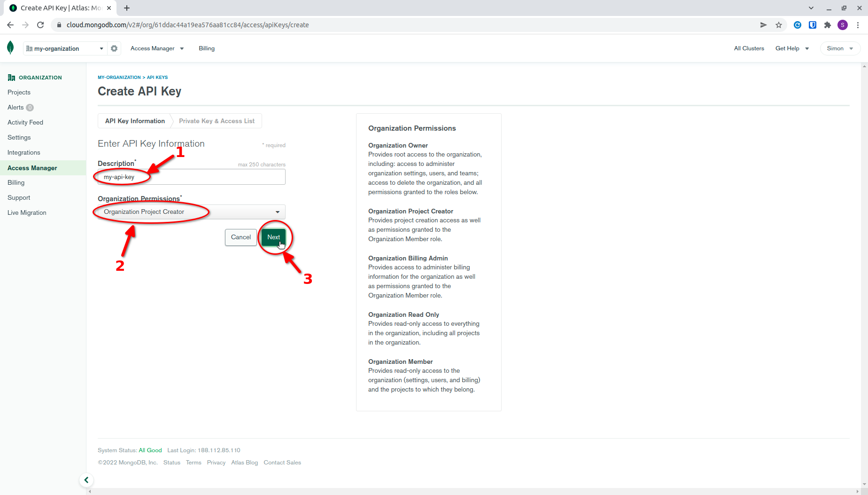Open the Terms footer link
The image size is (868, 495).
click(194, 463)
